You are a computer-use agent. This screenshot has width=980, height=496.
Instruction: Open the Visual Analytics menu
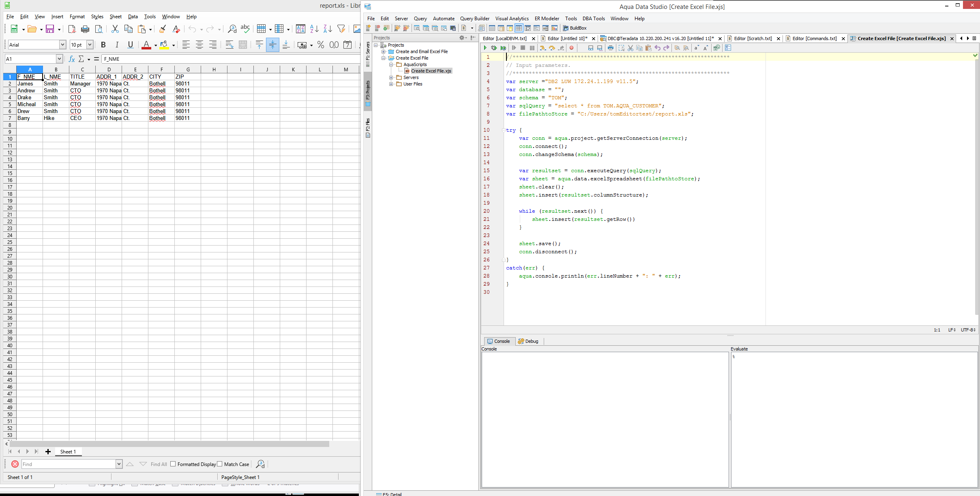[512, 19]
